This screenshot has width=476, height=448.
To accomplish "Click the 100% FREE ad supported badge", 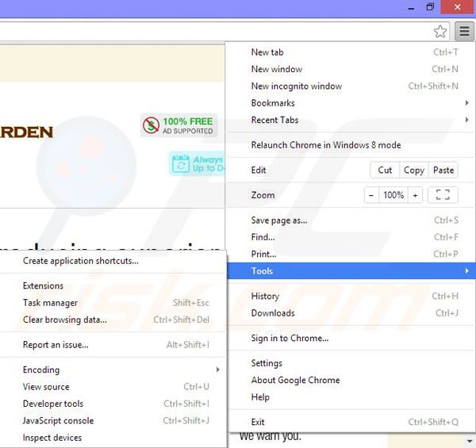I will (178, 125).
